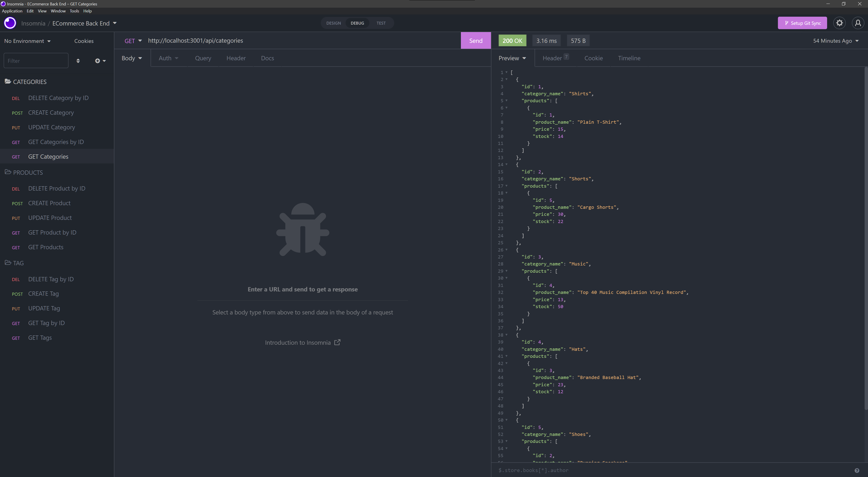Viewport: 868px width, 477px height.
Task: Click the PRODUCTS folder icon
Action: (7, 172)
